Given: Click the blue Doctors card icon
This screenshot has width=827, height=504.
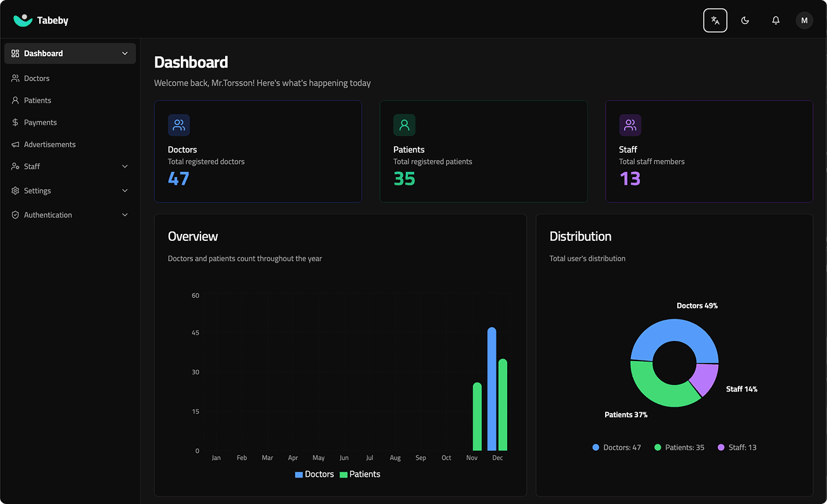Looking at the screenshot, I should click(179, 125).
